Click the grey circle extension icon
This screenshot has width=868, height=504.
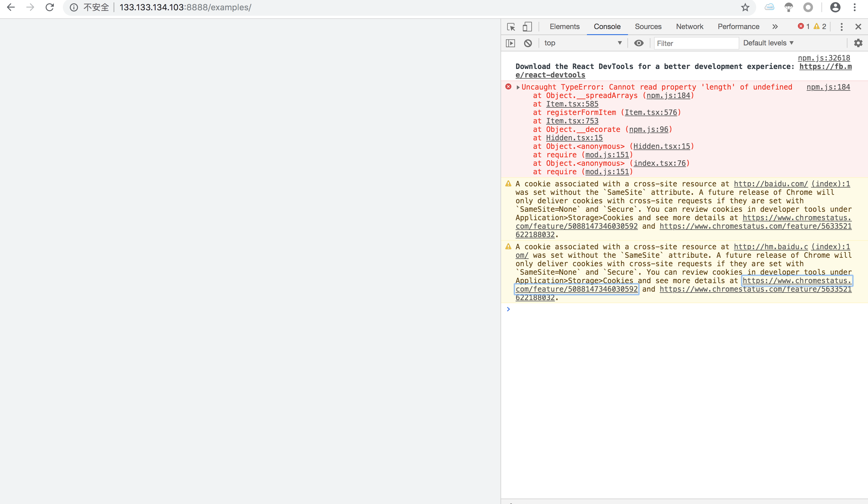[x=808, y=7]
